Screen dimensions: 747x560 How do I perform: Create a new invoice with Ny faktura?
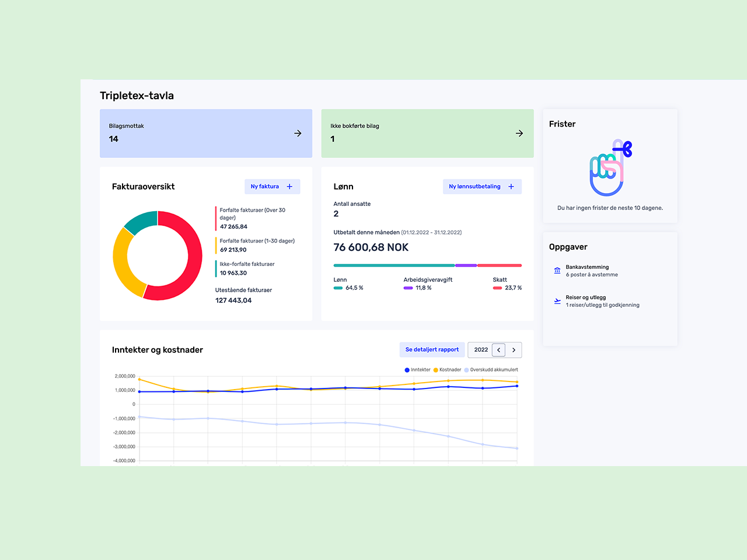(x=273, y=187)
